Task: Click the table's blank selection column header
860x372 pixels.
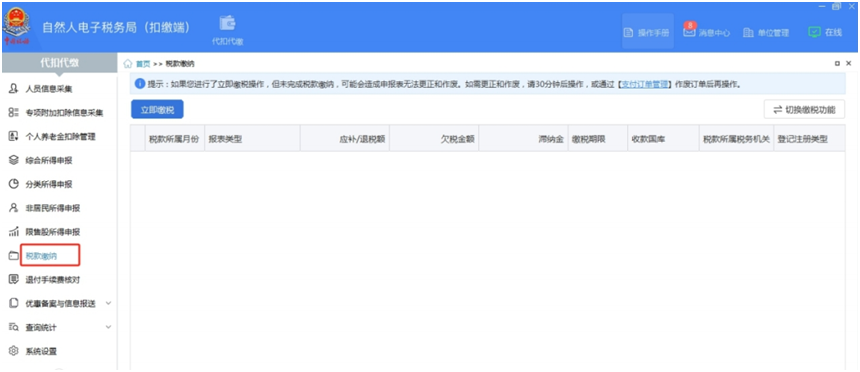Action: click(138, 139)
